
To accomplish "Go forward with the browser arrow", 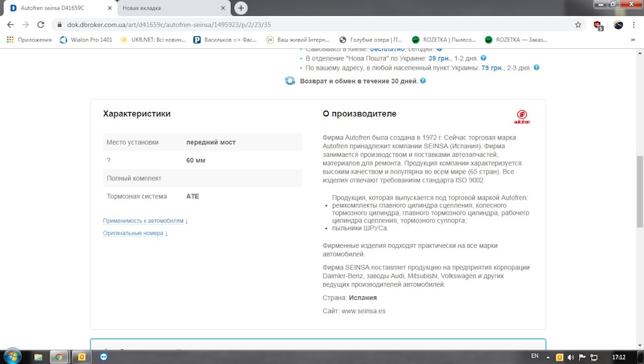I will click(25, 25).
